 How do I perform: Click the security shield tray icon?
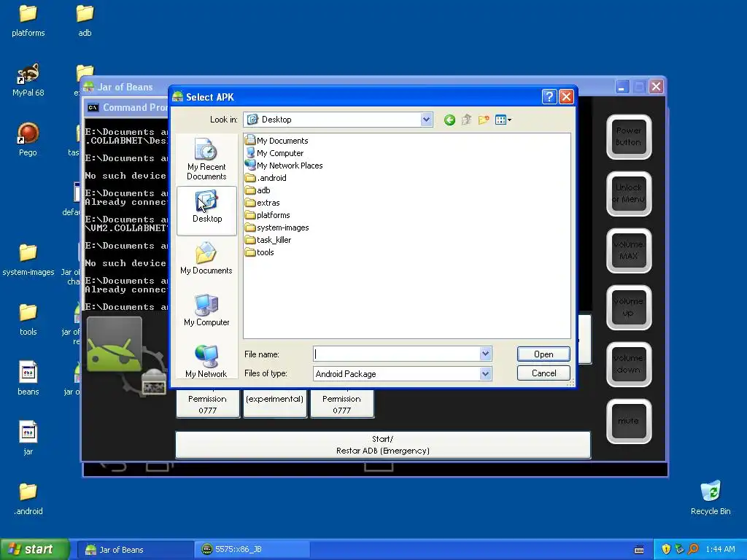tap(666, 550)
